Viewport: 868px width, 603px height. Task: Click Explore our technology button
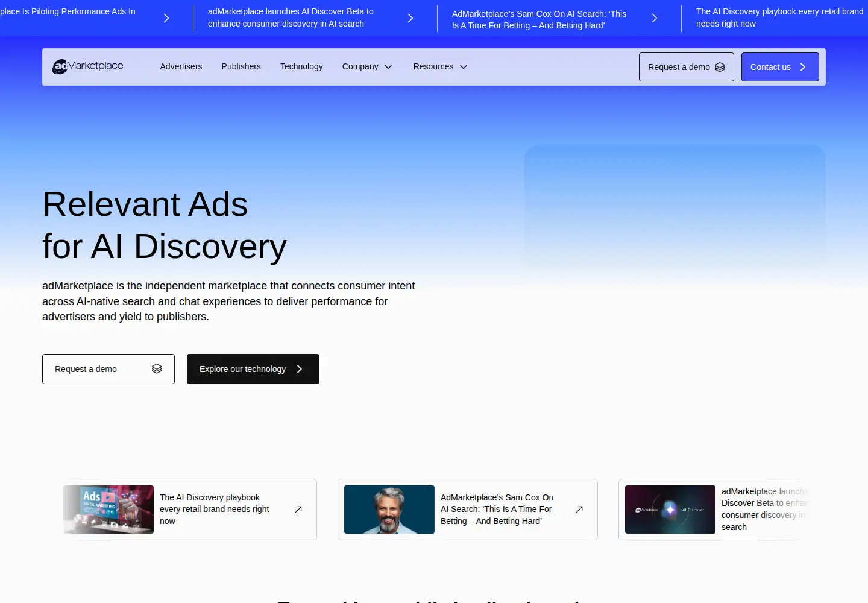[x=253, y=369]
